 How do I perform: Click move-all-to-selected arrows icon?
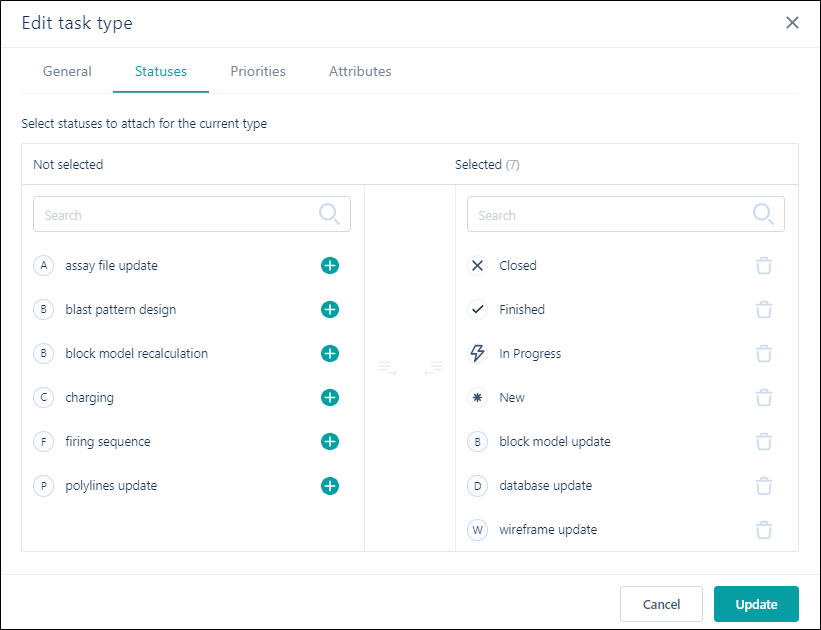point(387,368)
